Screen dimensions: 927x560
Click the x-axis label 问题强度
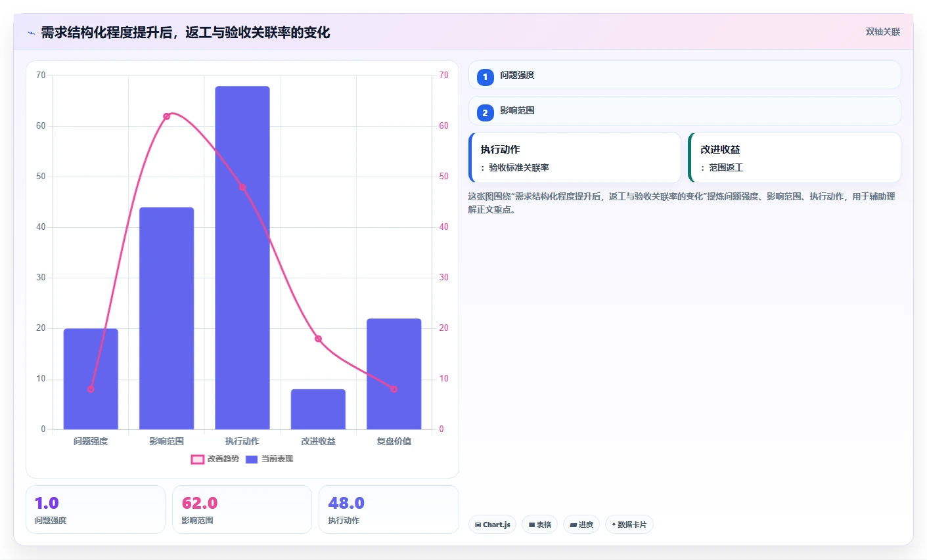click(x=91, y=441)
